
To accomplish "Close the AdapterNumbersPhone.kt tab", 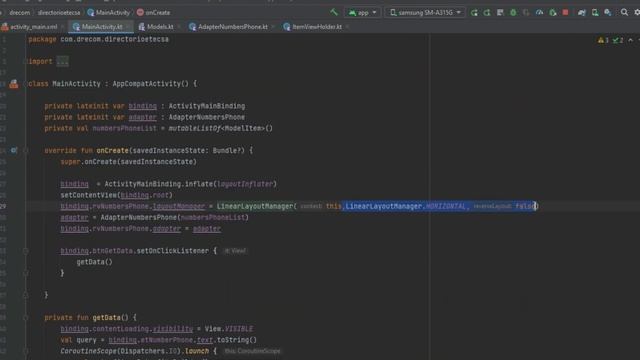I will pyautogui.click(x=273, y=27).
